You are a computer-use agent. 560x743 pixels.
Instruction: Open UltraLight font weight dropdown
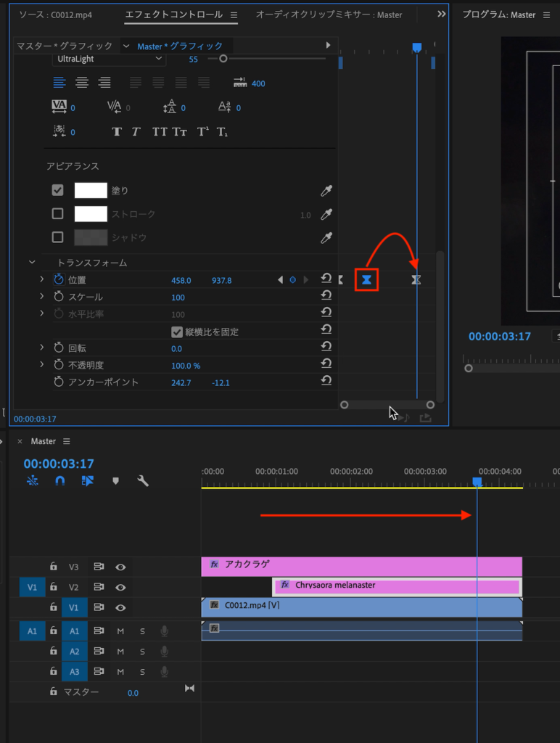tap(109, 59)
